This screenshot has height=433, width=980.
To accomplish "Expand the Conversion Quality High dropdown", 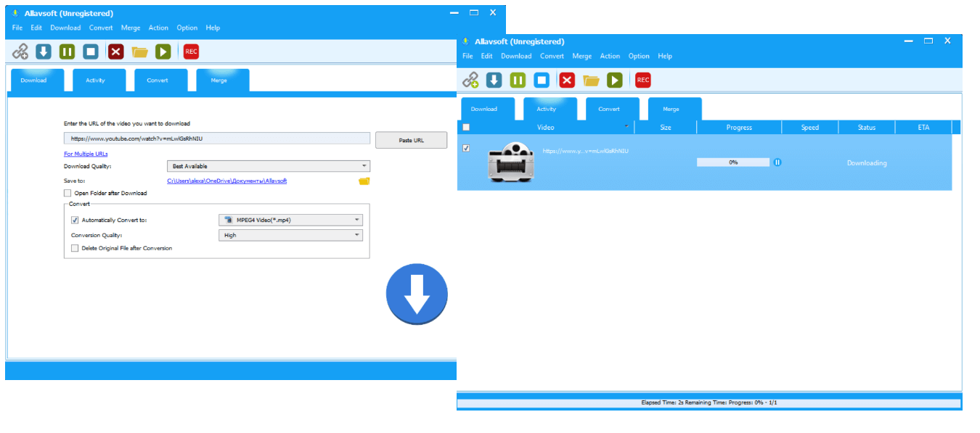I will (290, 235).
